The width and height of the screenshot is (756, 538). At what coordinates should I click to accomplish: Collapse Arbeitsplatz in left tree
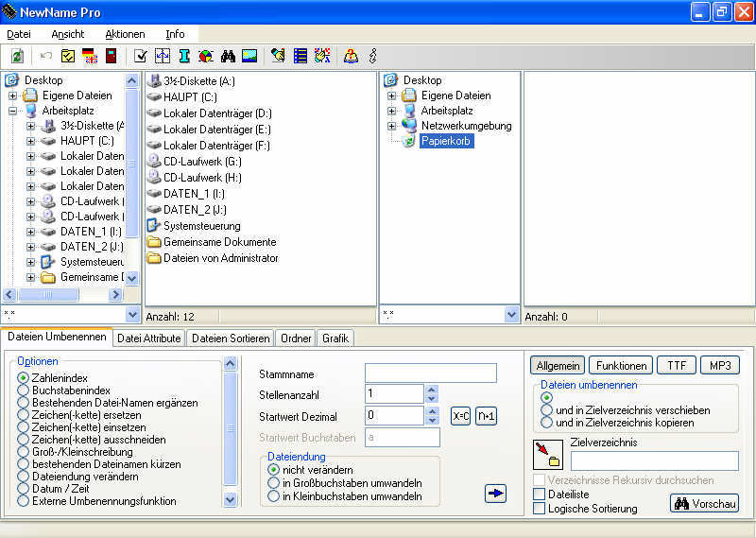(13, 111)
